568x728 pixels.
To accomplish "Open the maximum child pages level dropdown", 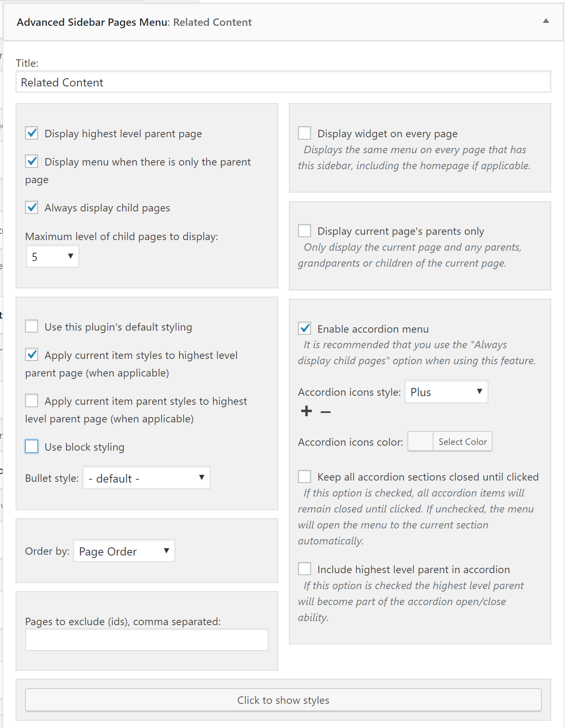I will tap(52, 256).
